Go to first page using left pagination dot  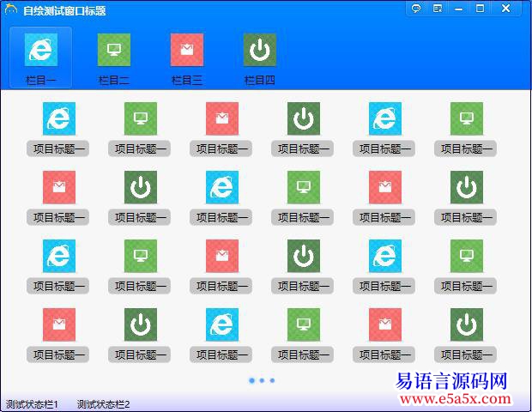point(251,380)
